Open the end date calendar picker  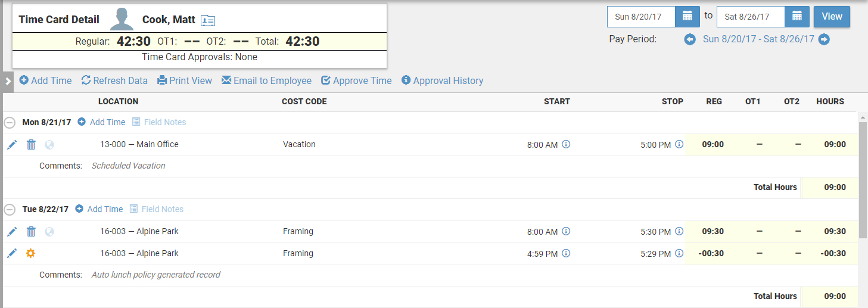tap(797, 16)
